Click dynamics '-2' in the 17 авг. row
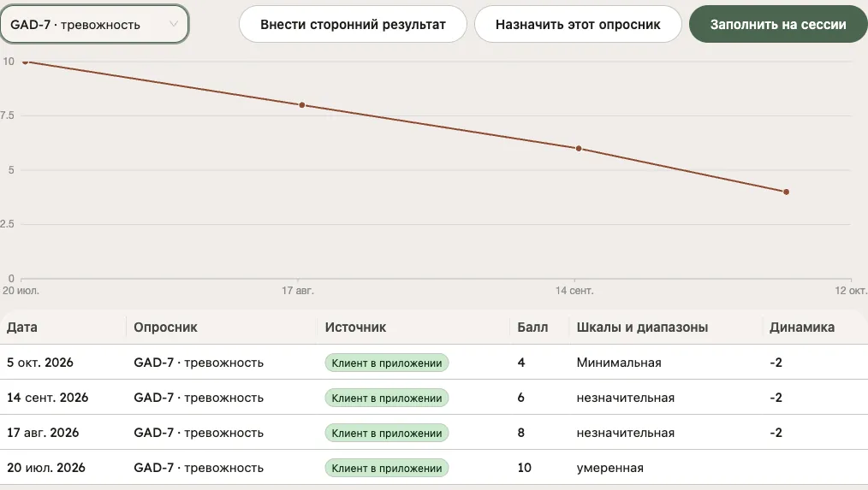This screenshot has height=490, width=868. pos(776,433)
